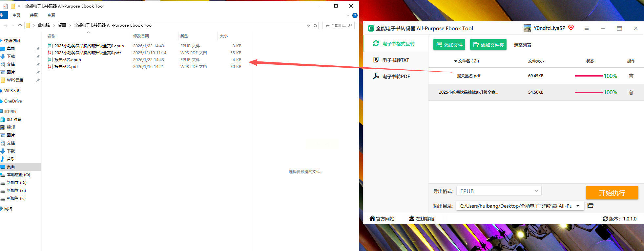Select the 电子书格式互转 tab
The image size is (644, 251).
click(x=396, y=44)
